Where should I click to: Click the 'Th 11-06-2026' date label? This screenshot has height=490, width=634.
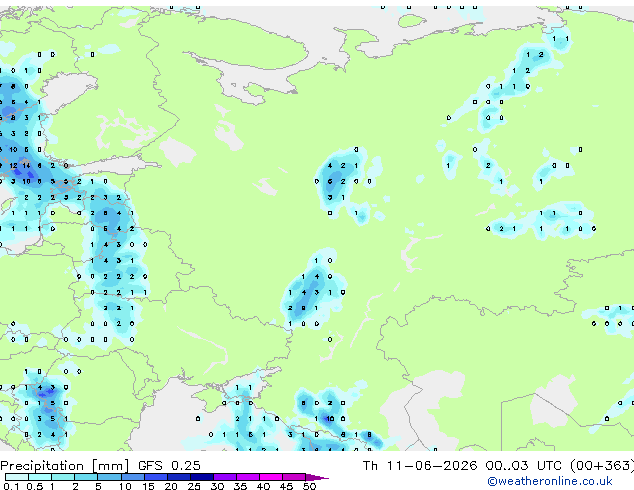click(x=420, y=466)
